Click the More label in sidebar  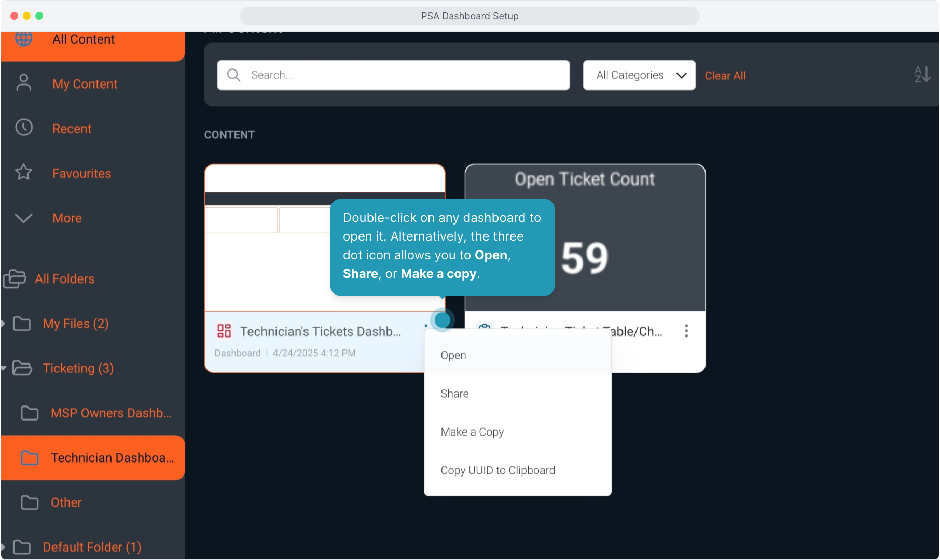coord(67,218)
